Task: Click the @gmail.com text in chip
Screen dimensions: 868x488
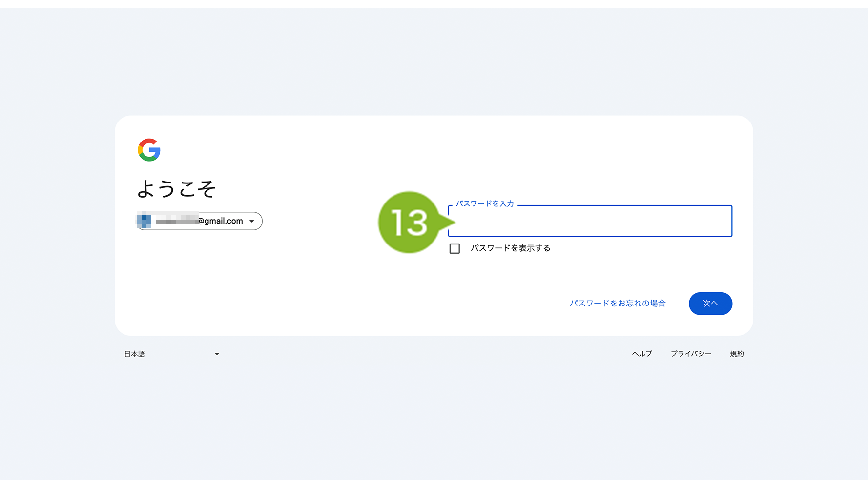Action: pos(220,221)
